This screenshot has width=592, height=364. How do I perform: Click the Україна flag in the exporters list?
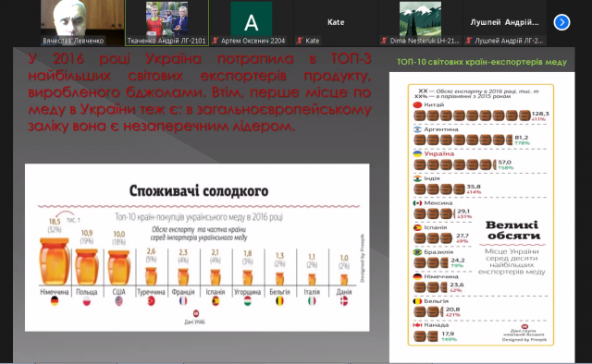click(x=417, y=154)
